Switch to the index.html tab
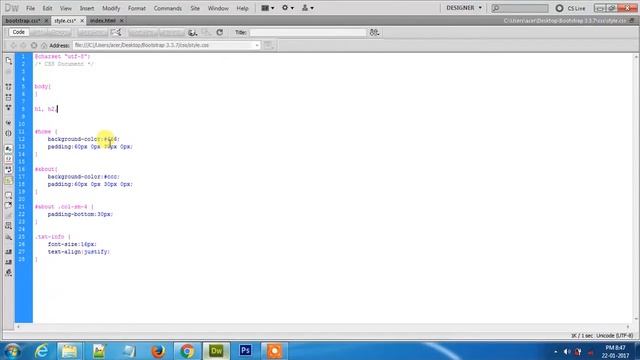 (103, 20)
